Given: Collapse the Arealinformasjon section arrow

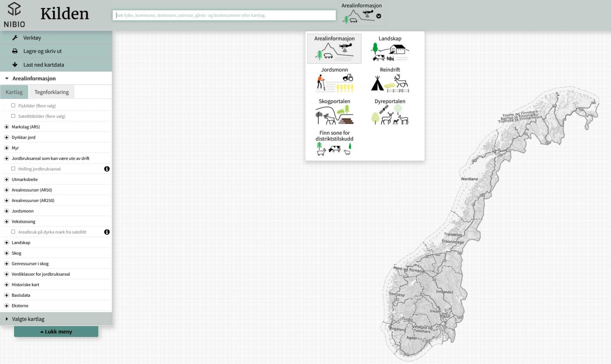Looking at the screenshot, I should point(7,78).
